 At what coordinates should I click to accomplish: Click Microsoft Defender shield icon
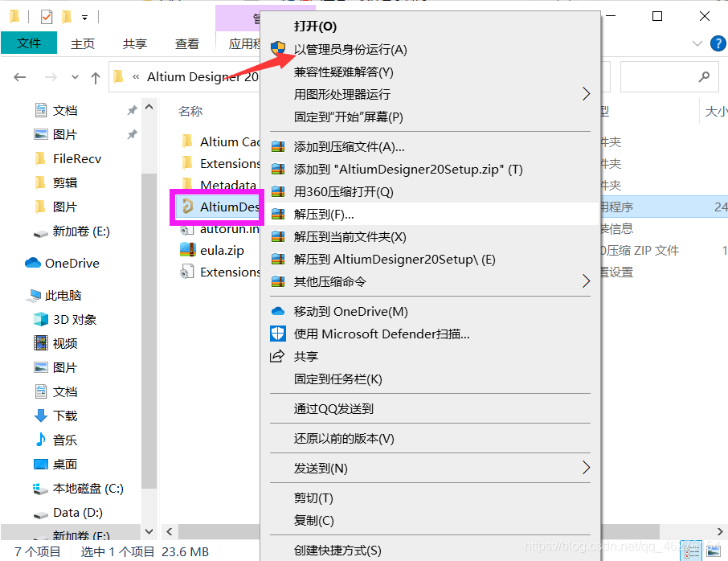tap(278, 334)
